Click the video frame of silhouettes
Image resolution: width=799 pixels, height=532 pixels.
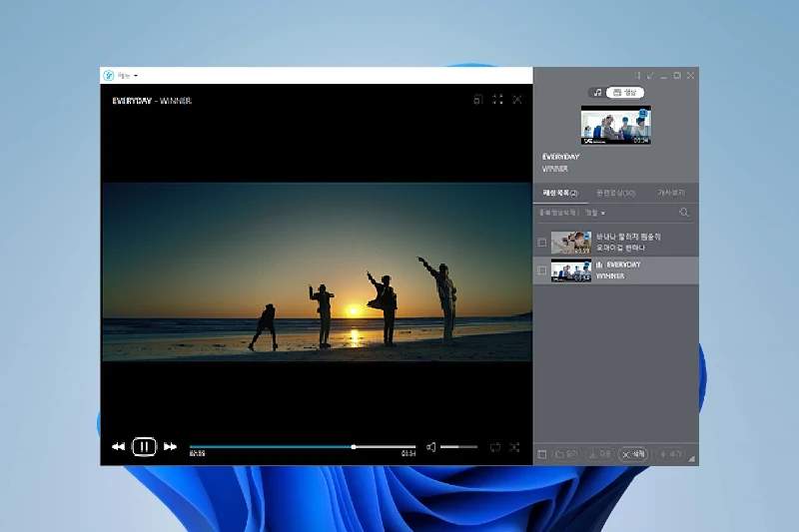(x=317, y=271)
